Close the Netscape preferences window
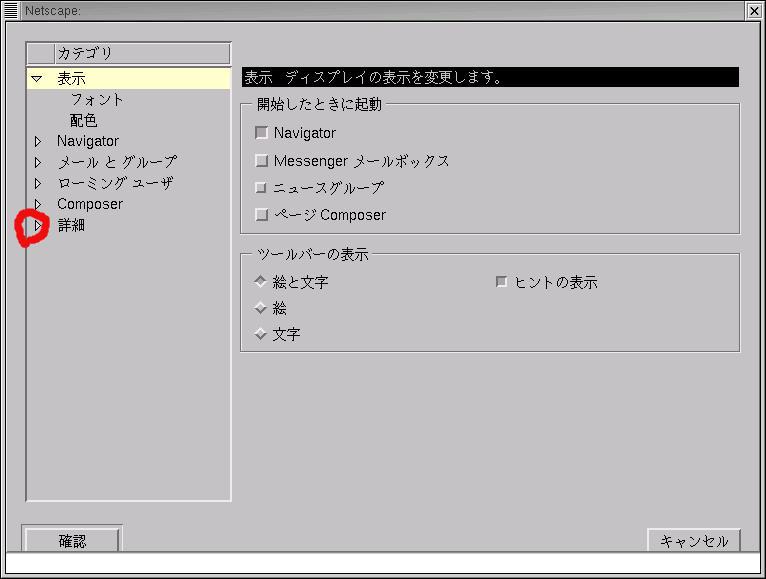The height and width of the screenshot is (579, 766). click(754, 11)
